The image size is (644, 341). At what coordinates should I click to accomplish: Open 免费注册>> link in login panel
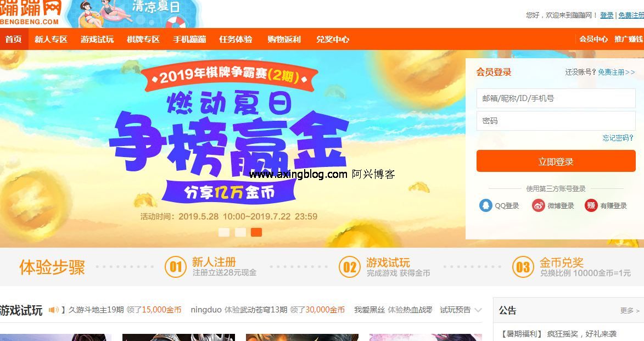pos(616,72)
